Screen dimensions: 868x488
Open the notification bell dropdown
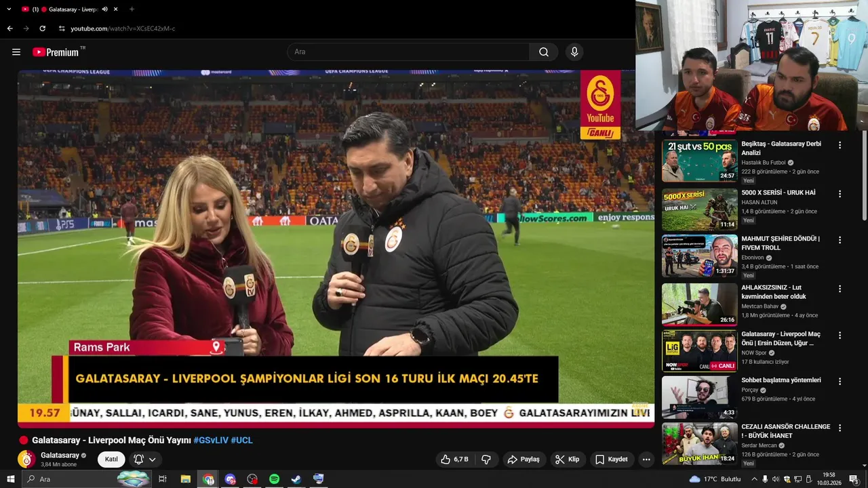click(145, 460)
